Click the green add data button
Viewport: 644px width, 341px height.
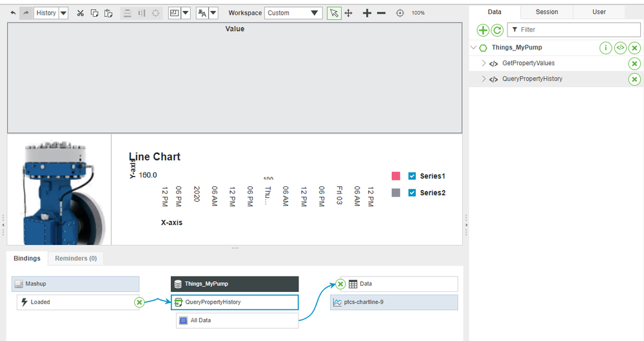(x=483, y=30)
